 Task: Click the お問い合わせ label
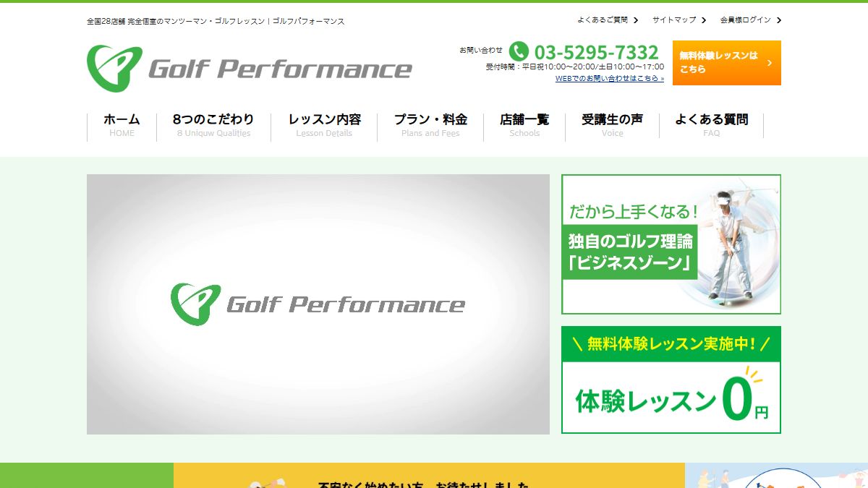[481, 50]
